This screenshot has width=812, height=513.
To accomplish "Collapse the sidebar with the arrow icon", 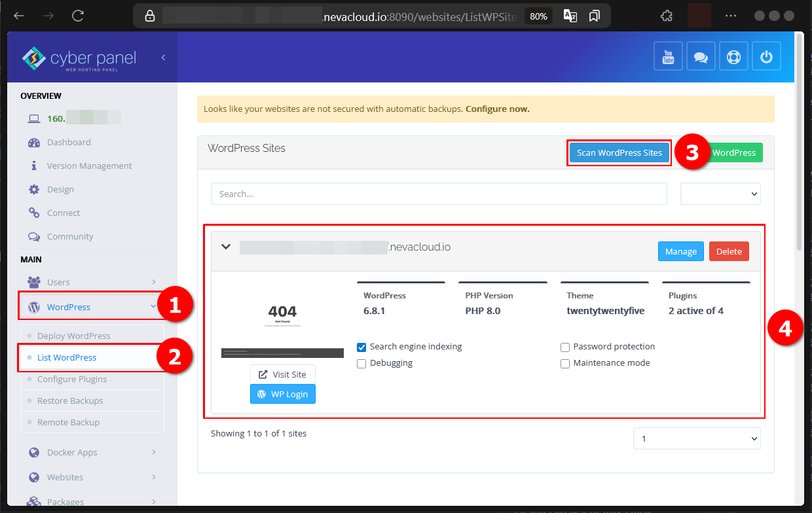I will click(163, 58).
